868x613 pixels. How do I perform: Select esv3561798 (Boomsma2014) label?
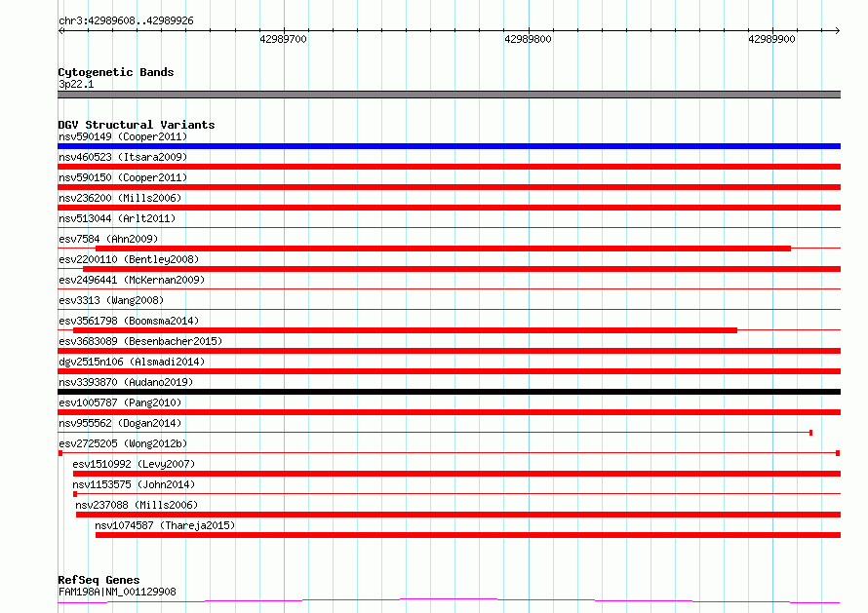pyautogui.click(x=129, y=321)
